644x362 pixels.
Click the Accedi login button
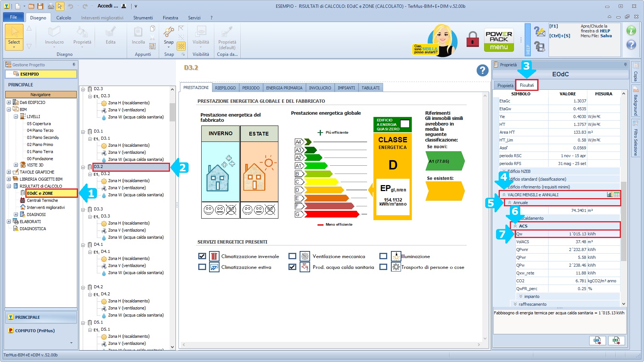[112, 6]
